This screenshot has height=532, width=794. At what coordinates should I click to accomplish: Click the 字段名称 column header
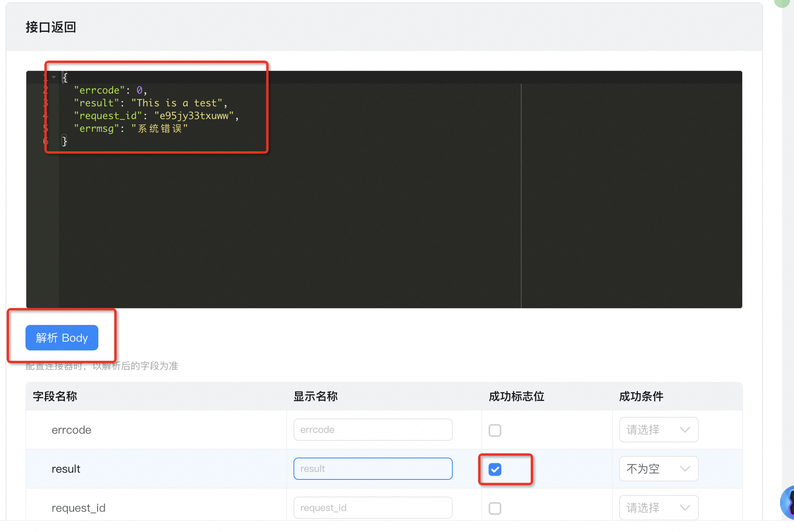coord(55,396)
